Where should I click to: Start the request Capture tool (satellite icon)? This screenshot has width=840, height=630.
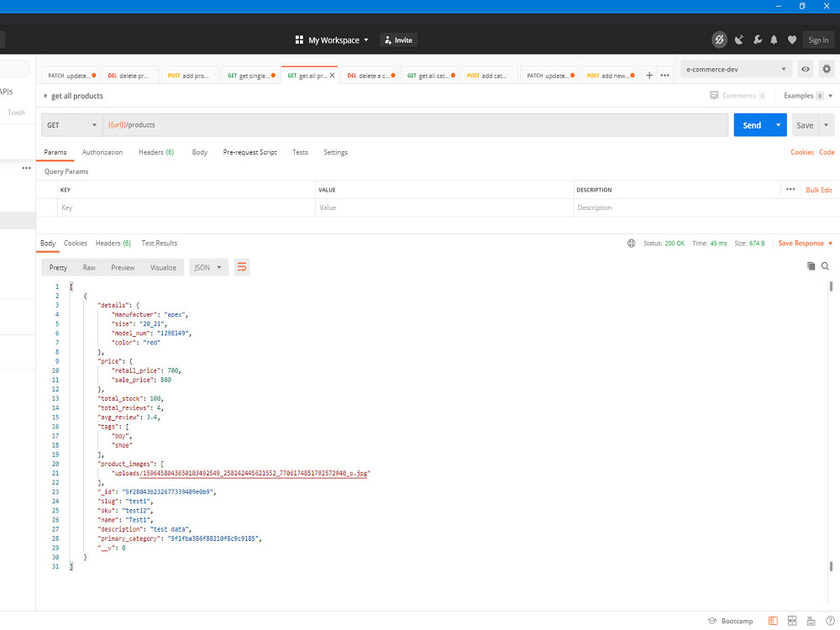click(x=739, y=39)
